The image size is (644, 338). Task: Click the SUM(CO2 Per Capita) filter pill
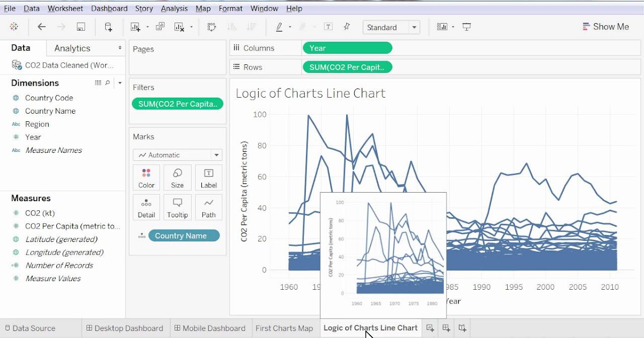pyautogui.click(x=178, y=104)
